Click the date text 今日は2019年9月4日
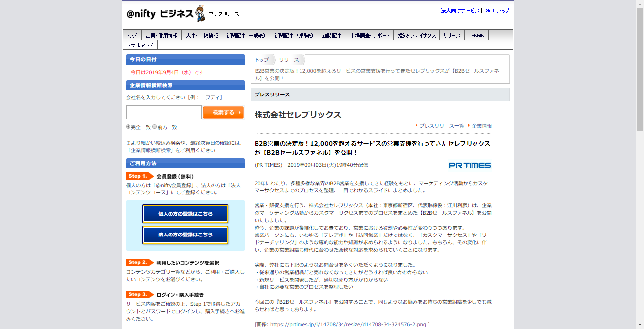The height and width of the screenshot is (329, 644). pos(167,72)
